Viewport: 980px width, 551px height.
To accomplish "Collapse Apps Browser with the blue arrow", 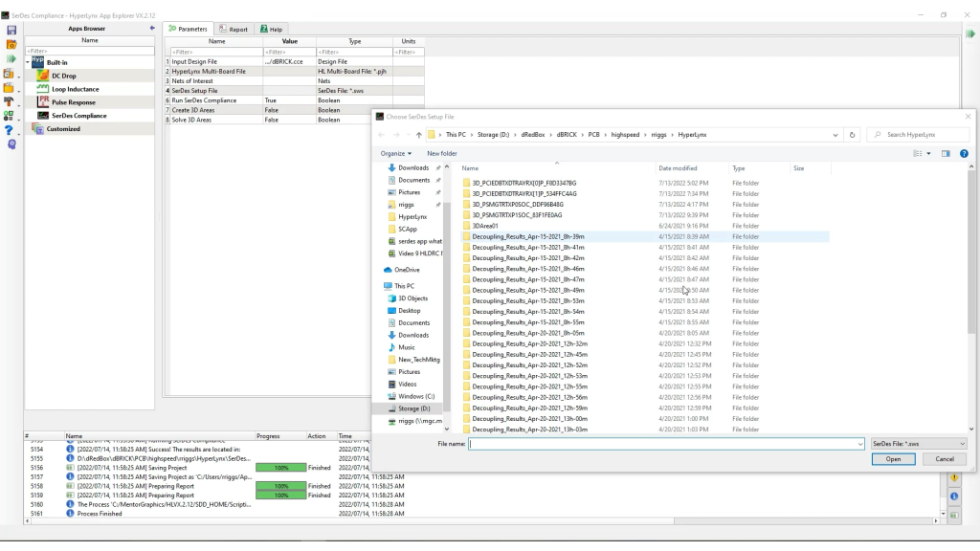I will pos(152,28).
